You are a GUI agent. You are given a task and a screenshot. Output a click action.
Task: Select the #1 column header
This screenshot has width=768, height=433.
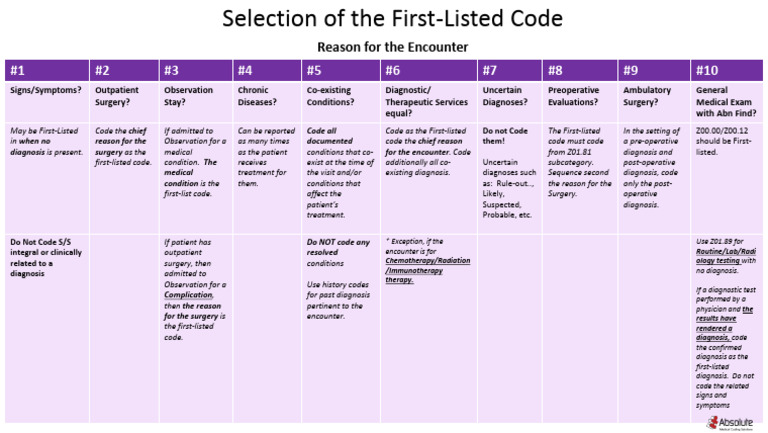tap(18, 71)
